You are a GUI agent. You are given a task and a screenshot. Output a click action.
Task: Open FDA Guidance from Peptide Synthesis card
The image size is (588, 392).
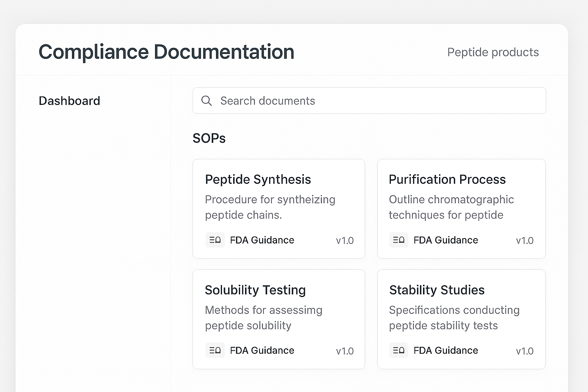coord(262,240)
